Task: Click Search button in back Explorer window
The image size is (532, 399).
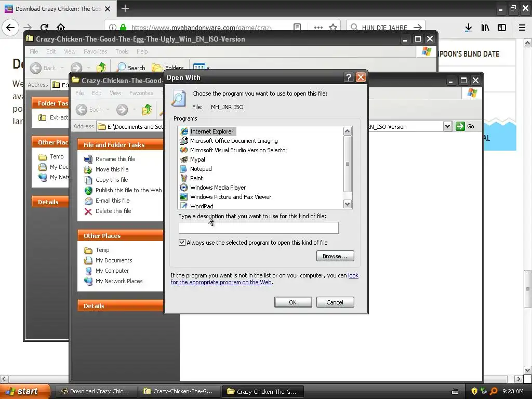Action: coord(131,68)
